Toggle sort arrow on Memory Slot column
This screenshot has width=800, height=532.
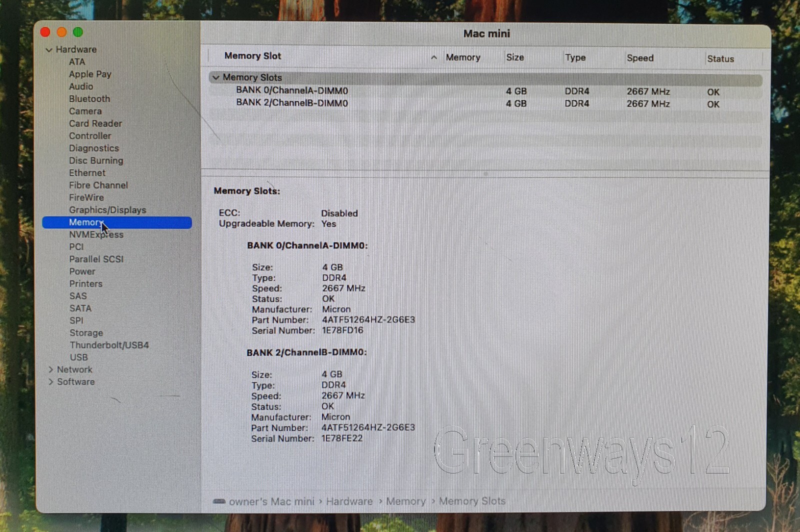tap(433, 57)
